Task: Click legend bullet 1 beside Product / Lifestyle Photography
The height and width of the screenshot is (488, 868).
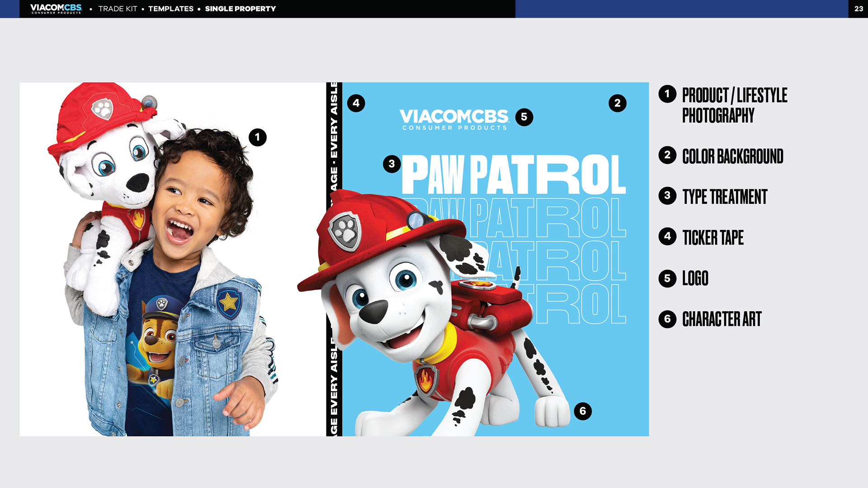Action: [667, 94]
